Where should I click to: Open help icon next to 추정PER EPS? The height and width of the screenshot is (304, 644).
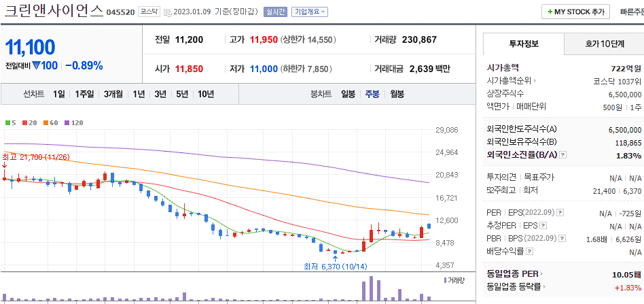[543, 225]
